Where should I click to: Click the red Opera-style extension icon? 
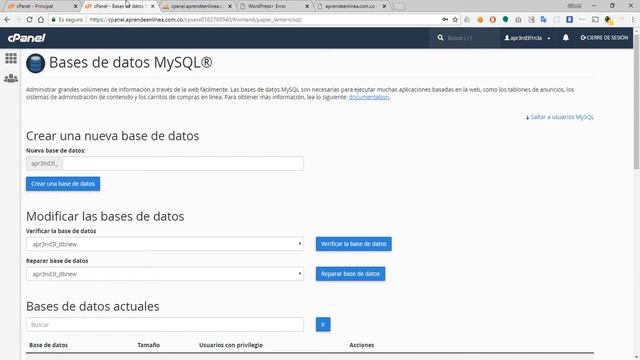493,20
